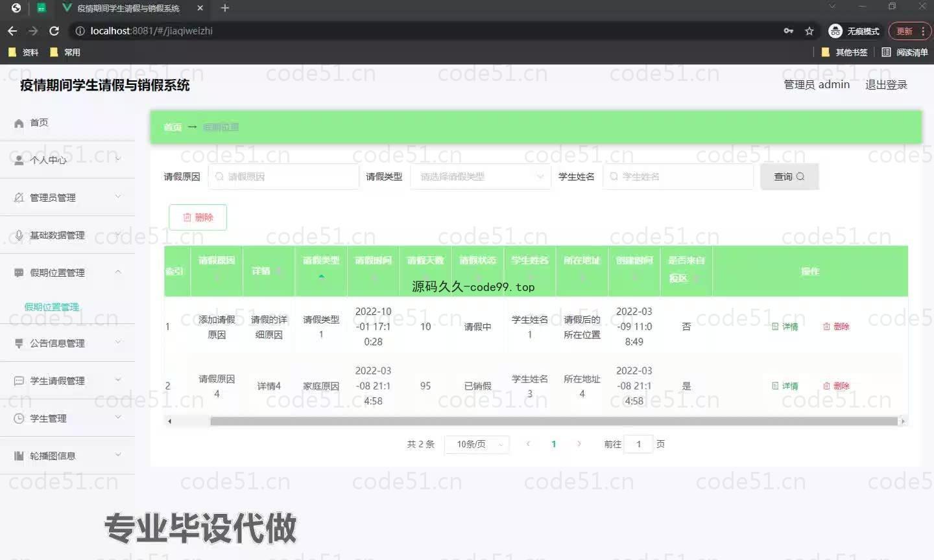Click the chat icon beside 学生请假管理

pos(19,381)
